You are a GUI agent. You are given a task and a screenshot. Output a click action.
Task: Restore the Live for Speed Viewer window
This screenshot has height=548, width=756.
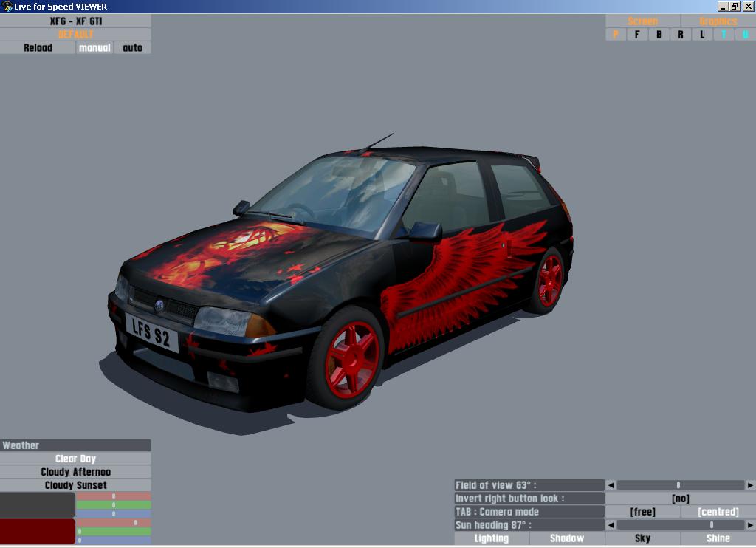pos(735,6)
